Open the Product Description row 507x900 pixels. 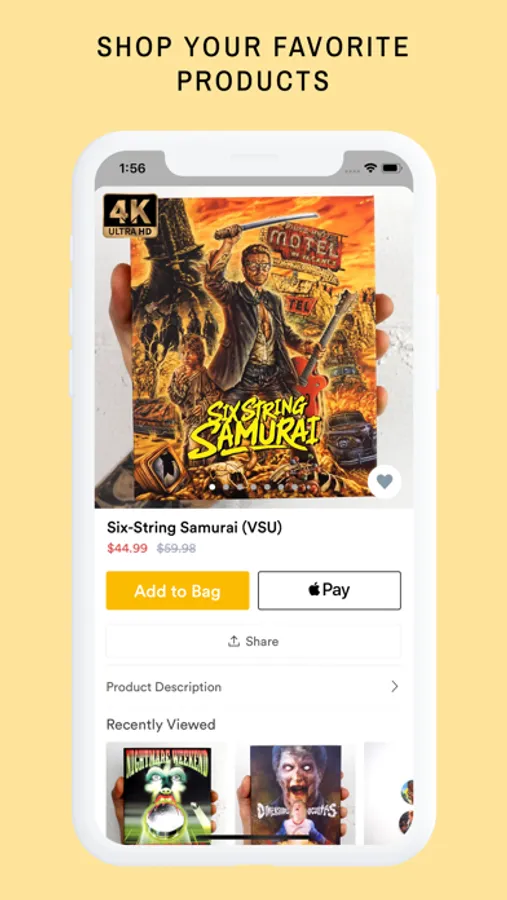253,686
